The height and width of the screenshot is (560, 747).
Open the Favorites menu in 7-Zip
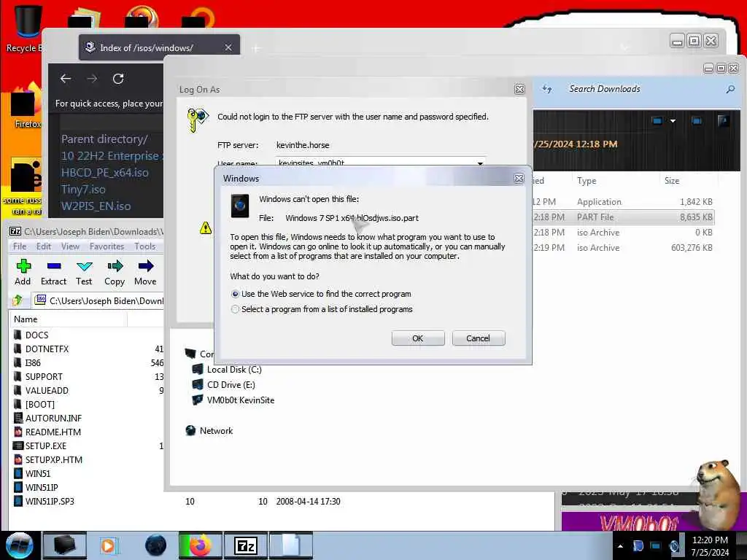[107, 246]
